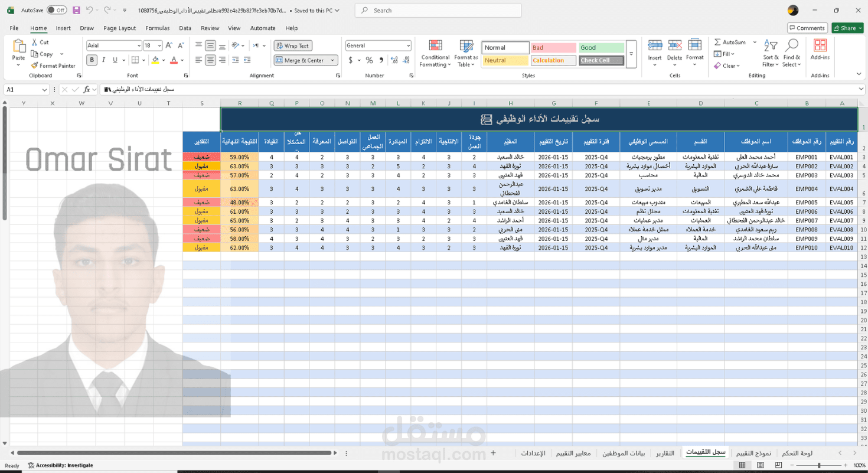This screenshot has height=473, width=868.
Task: Click the Paste icon
Action: [19, 47]
